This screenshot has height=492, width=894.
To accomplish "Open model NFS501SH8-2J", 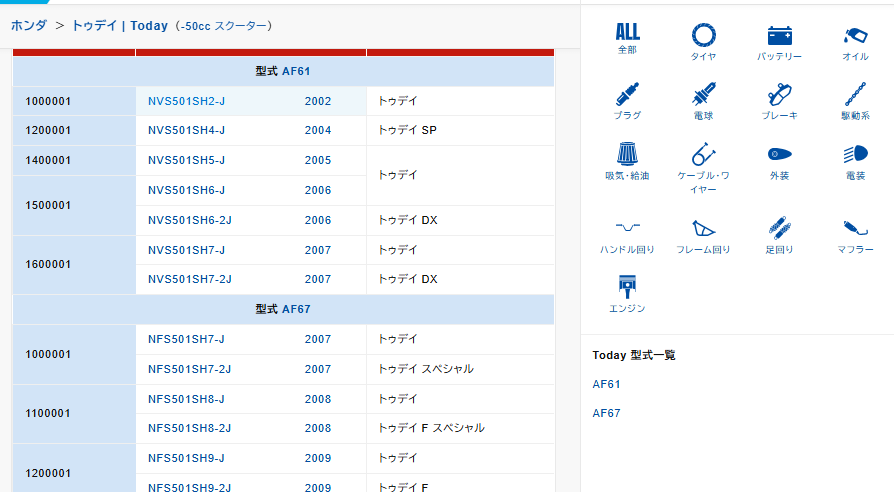I will coord(190,428).
